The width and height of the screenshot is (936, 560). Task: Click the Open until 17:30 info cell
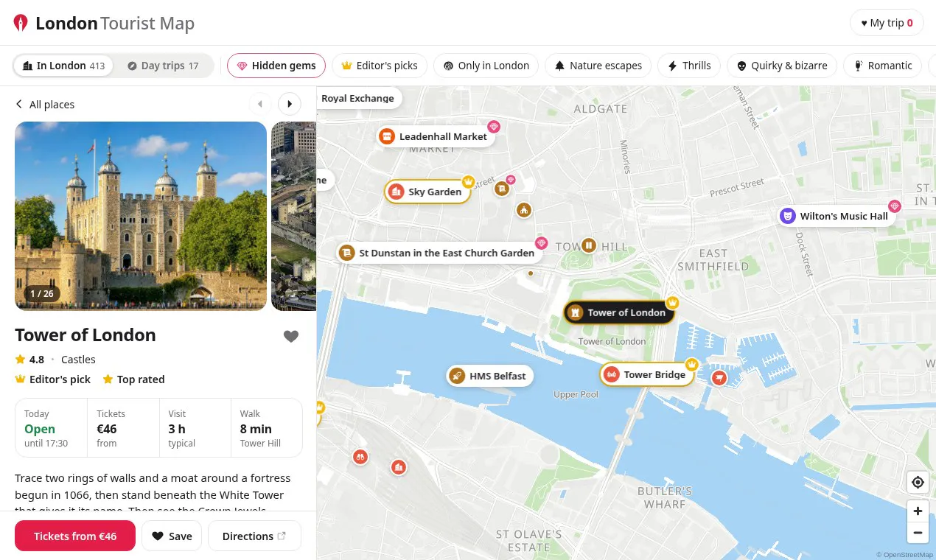pos(52,428)
